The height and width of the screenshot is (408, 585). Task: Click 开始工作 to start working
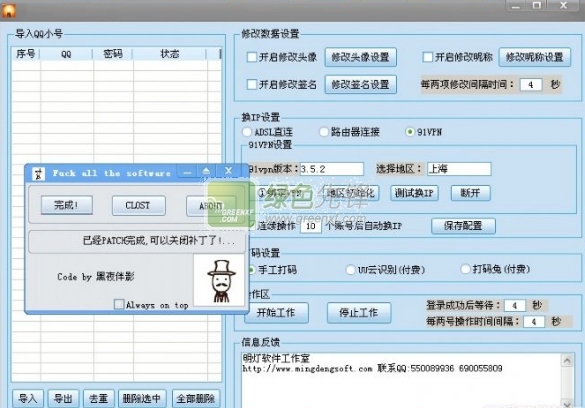coord(276,313)
